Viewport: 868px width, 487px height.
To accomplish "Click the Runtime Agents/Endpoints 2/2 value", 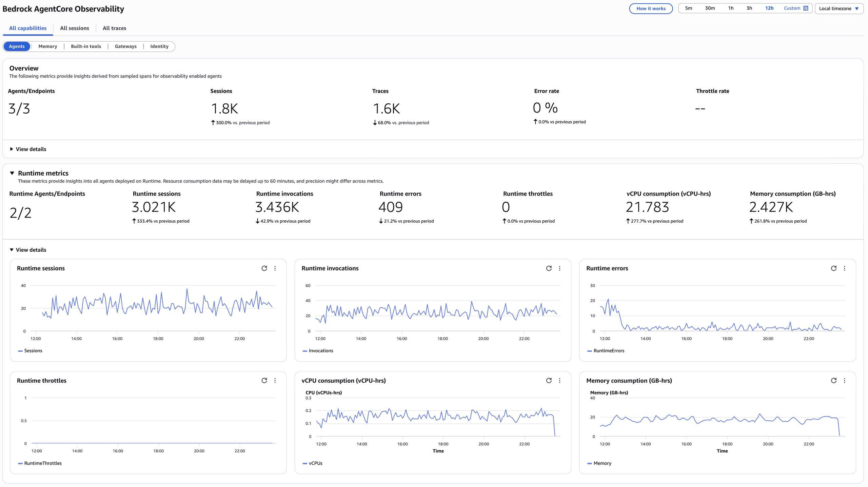I will click(20, 213).
